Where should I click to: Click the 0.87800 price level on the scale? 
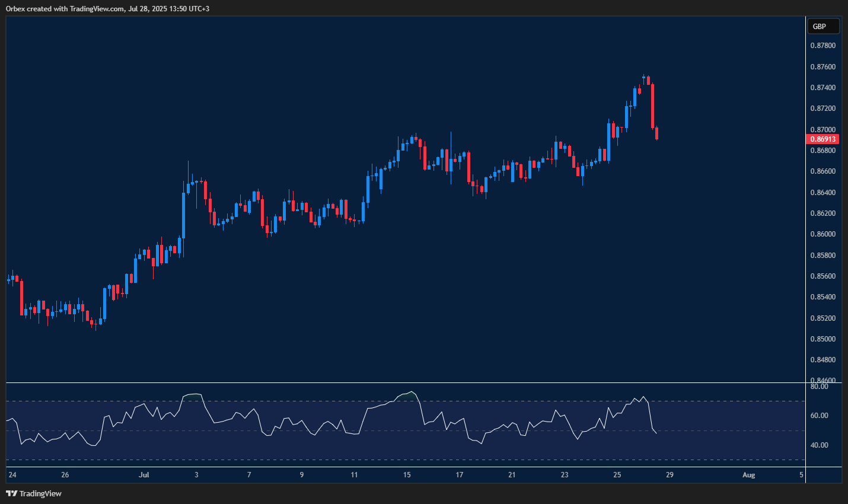[x=824, y=45]
